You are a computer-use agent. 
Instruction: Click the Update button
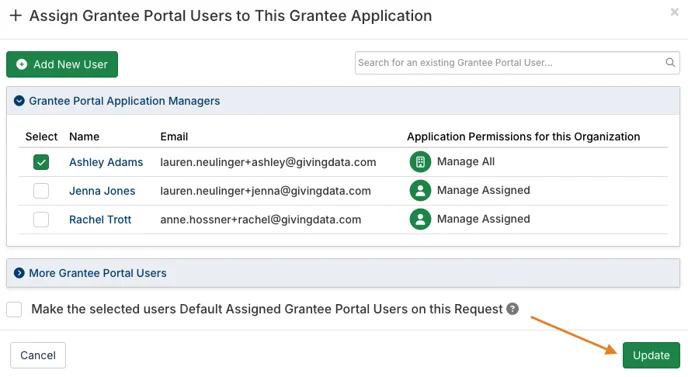(x=651, y=355)
